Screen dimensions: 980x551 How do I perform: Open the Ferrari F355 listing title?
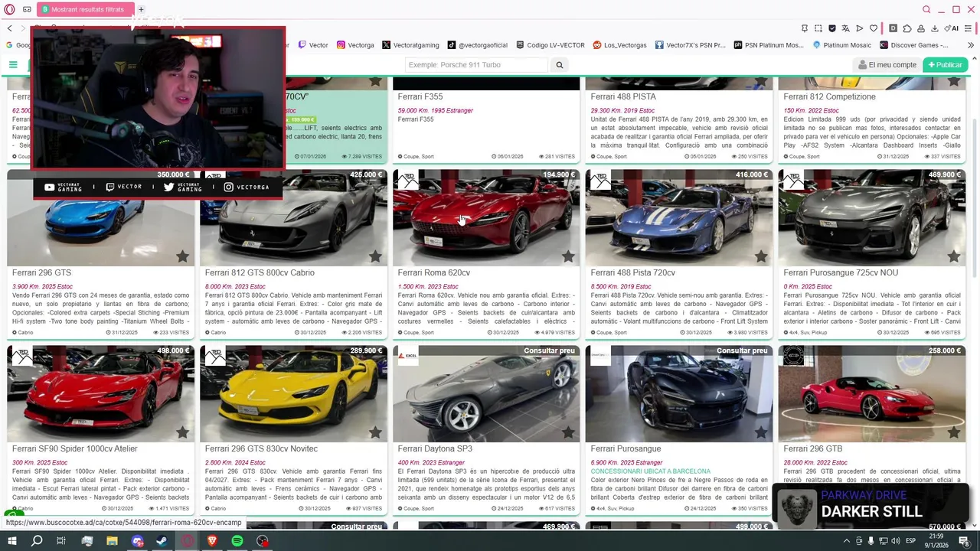[x=420, y=96]
